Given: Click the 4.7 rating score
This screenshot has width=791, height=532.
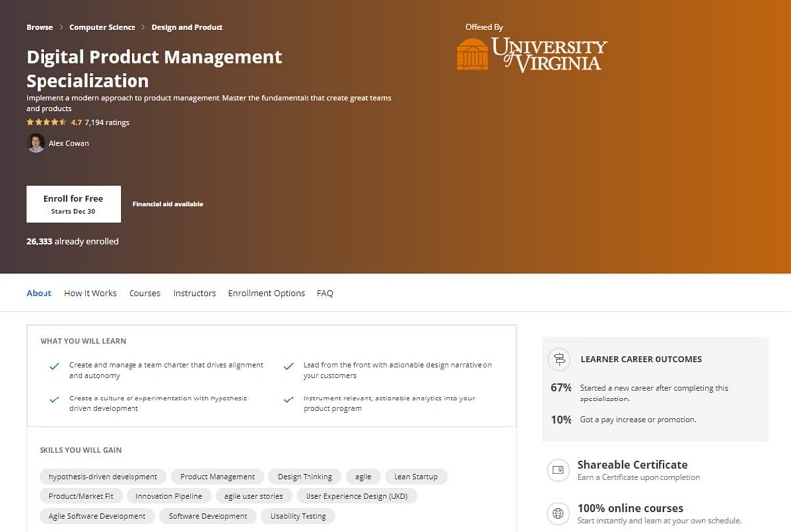Looking at the screenshot, I should pos(76,123).
